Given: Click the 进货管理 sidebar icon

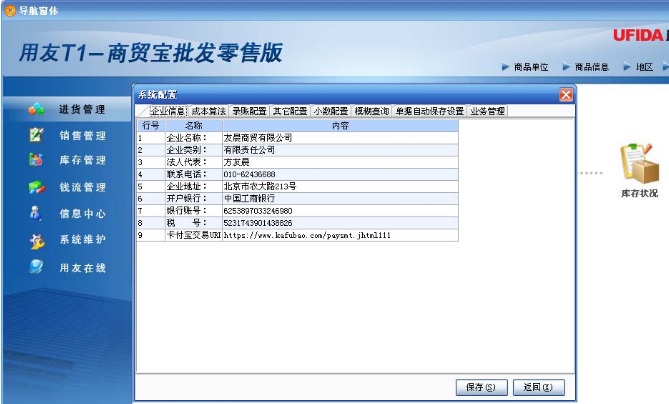Looking at the screenshot, I should 36,109.
